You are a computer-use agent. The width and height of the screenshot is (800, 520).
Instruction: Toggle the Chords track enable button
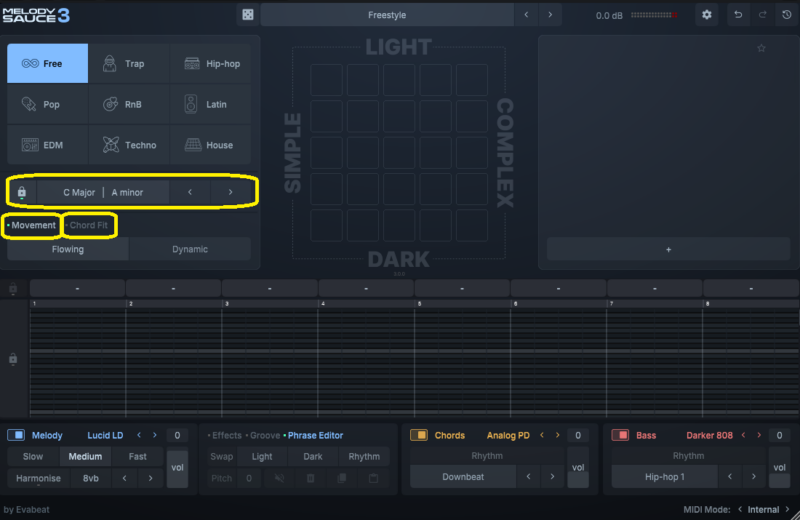[x=419, y=435]
